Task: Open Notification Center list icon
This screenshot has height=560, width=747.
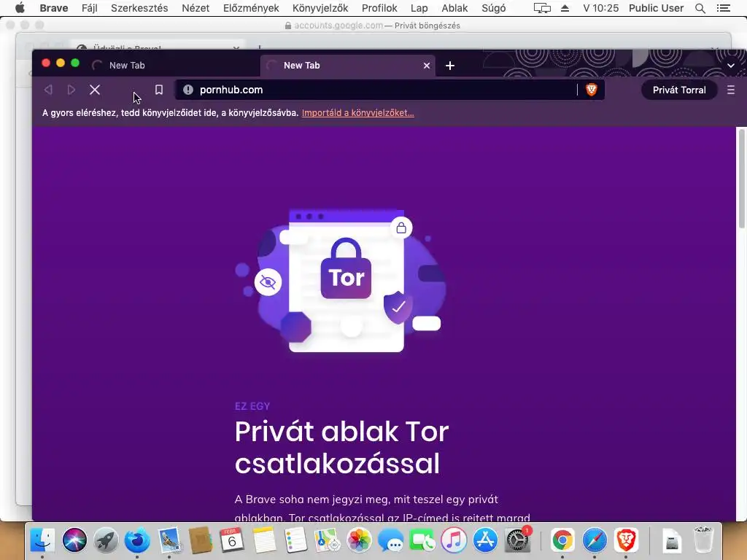Action: coord(723,8)
